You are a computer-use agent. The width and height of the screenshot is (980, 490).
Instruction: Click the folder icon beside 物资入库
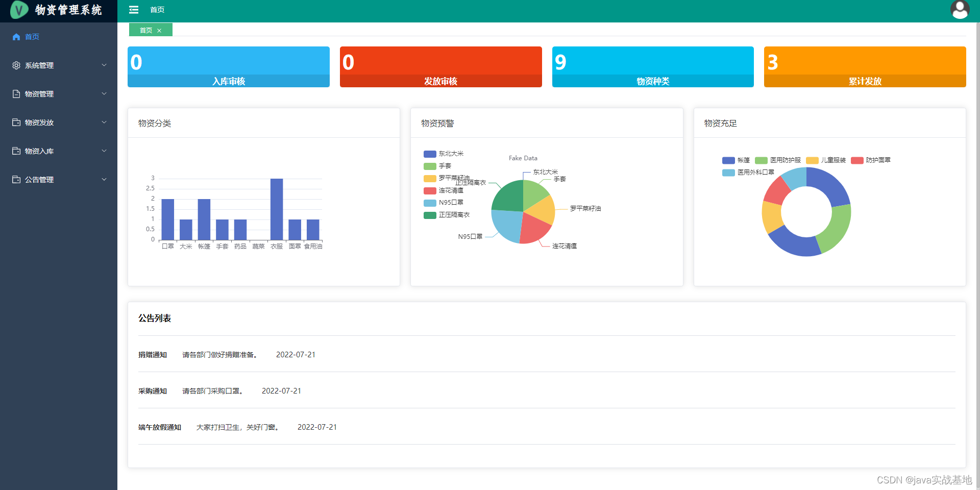[x=16, y=151]
